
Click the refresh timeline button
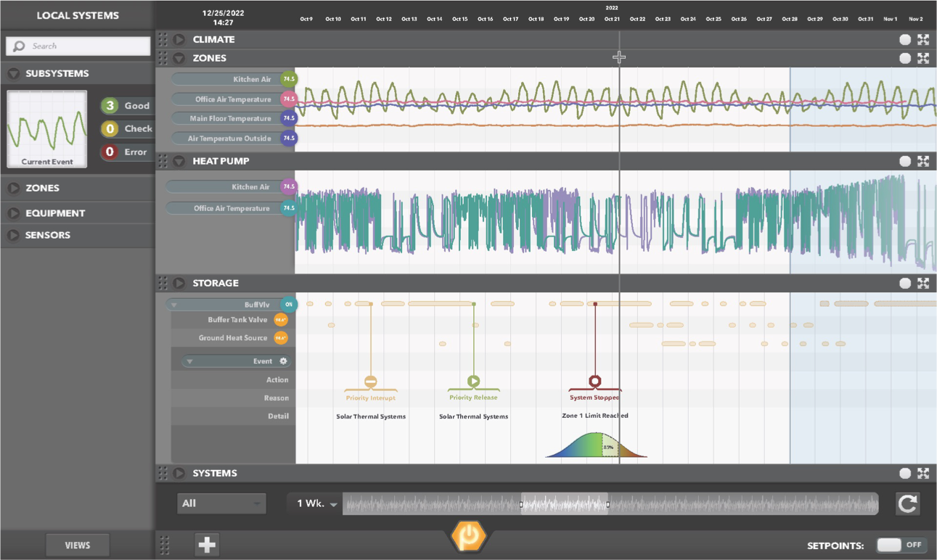pyautogui.click(x=907, y=503)
